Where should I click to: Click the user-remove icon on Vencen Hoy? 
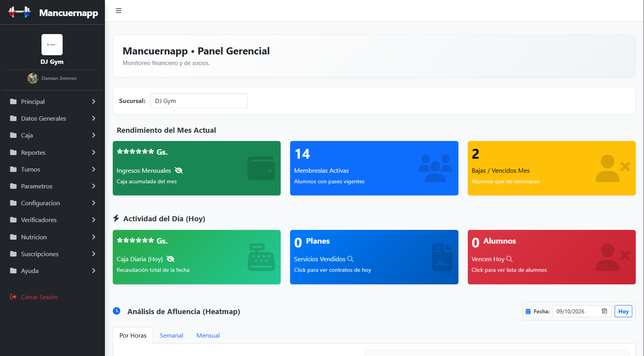pos(613,257)
